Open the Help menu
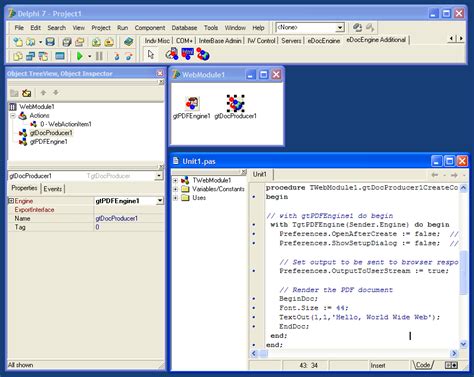 258,28
